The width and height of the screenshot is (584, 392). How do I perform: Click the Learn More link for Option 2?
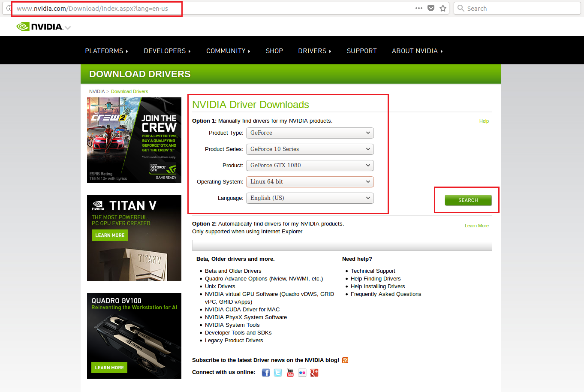(x=477, y=226)
